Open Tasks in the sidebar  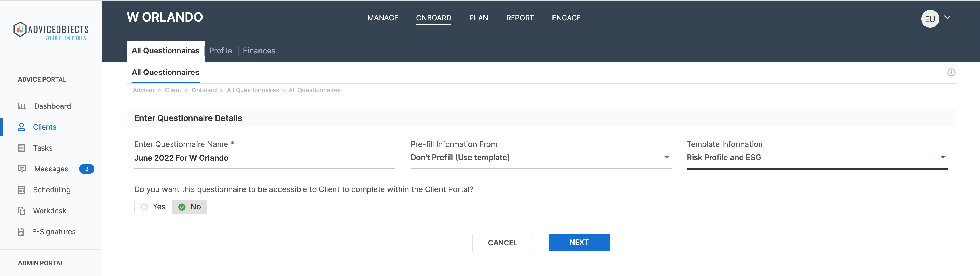(42, 148)
